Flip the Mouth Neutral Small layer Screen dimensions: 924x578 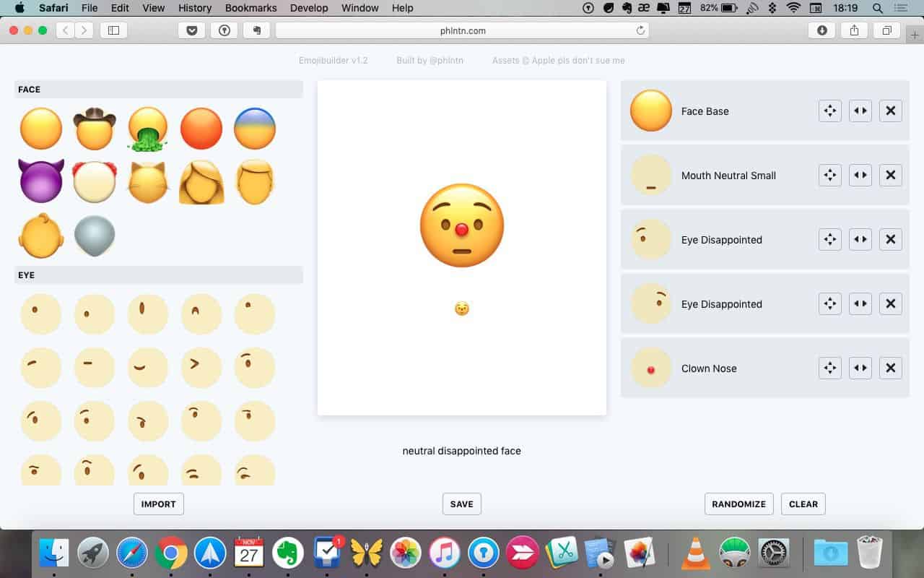860,175
